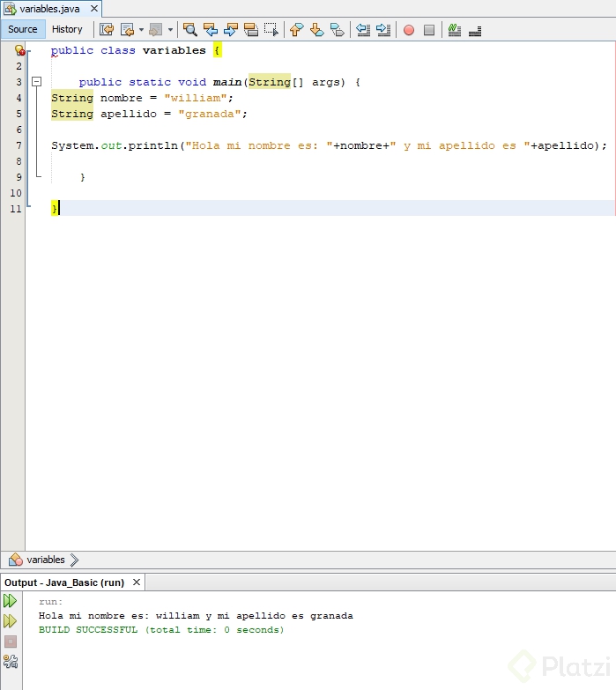The width and height of the screenshot is (616, 690).
Task: Stop Macro Recording square button
Action: point(429,30)
